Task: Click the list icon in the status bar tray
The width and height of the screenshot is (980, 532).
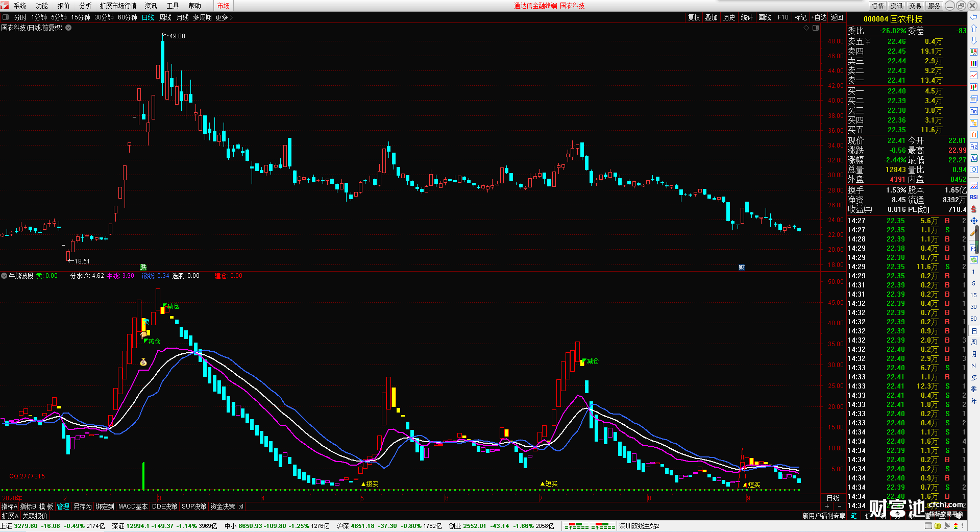Action: pos(928,526)
